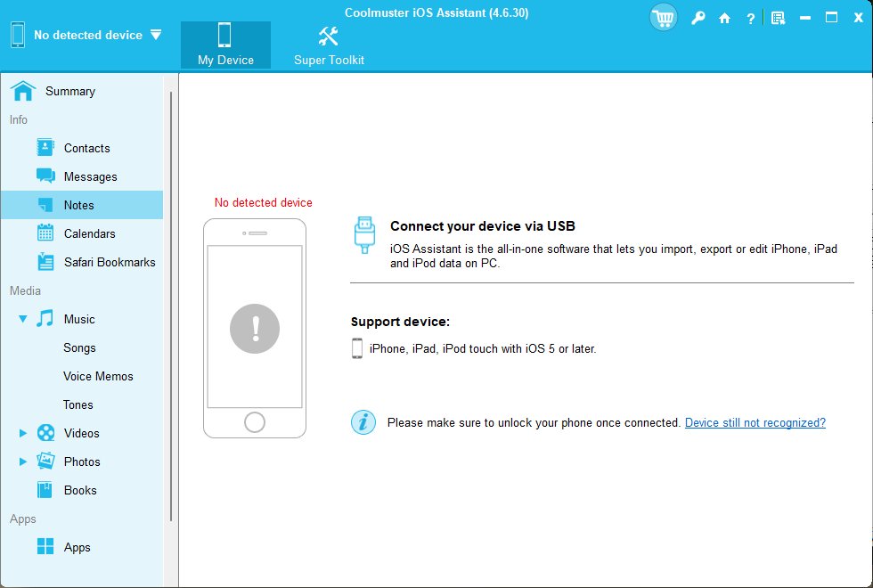Click the Support device heading

(400, 322)
